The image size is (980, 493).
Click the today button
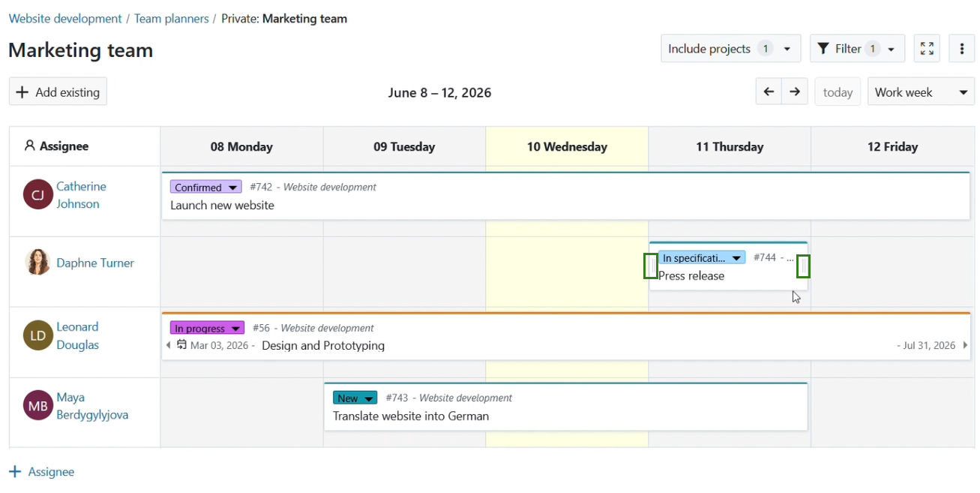click(x=838, y=92)
